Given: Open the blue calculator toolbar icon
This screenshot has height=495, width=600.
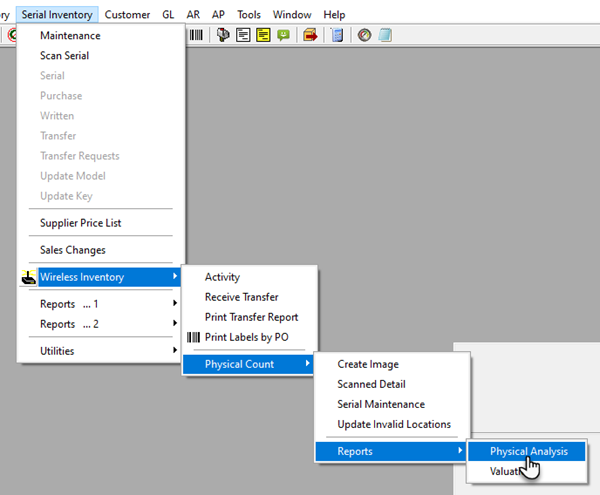Looking at the screenshot, I should tap(337, 35).
